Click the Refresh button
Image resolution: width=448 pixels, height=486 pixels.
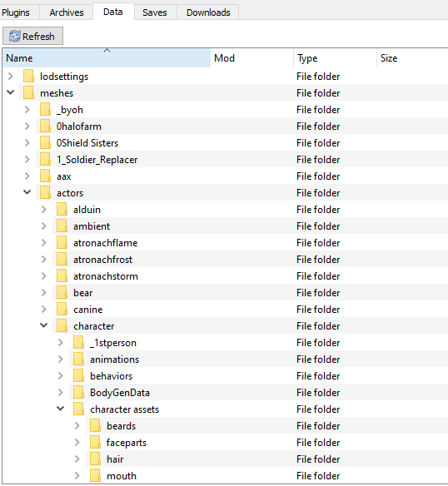pos(32,36)
